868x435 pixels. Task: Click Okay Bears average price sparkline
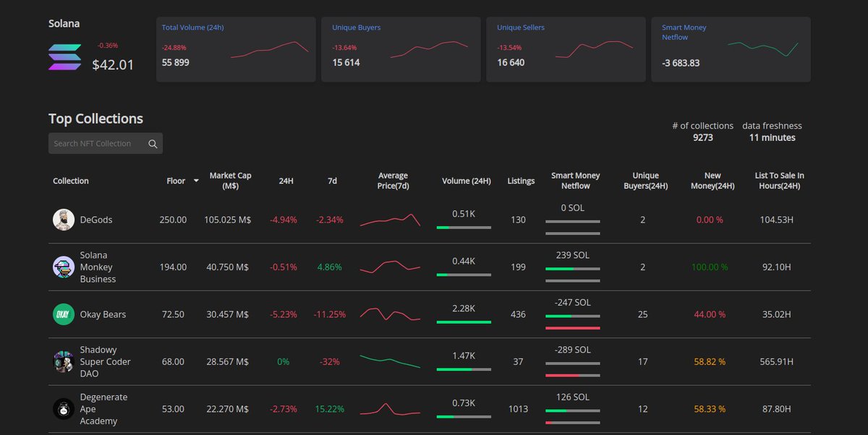[390, 314]
